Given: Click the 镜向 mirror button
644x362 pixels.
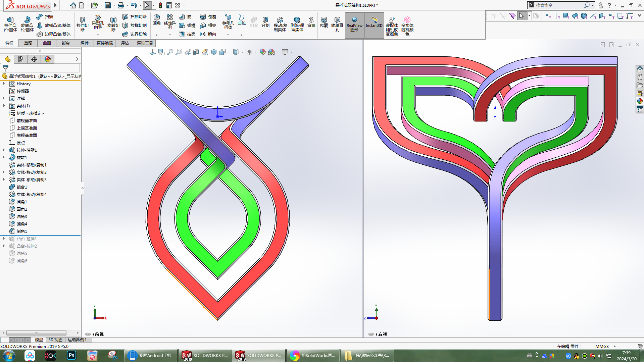Looking at the screenshot, I should click(x=208, y=34).
